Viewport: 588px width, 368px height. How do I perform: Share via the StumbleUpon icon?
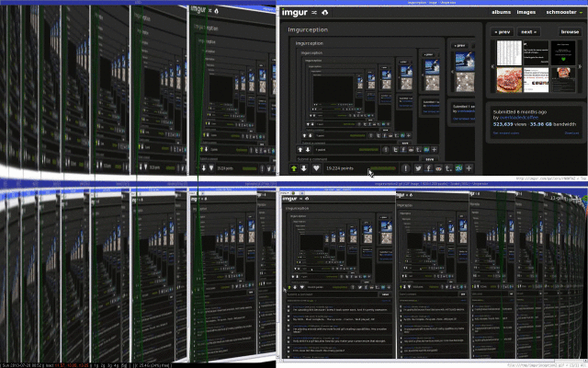pos(458,168)
